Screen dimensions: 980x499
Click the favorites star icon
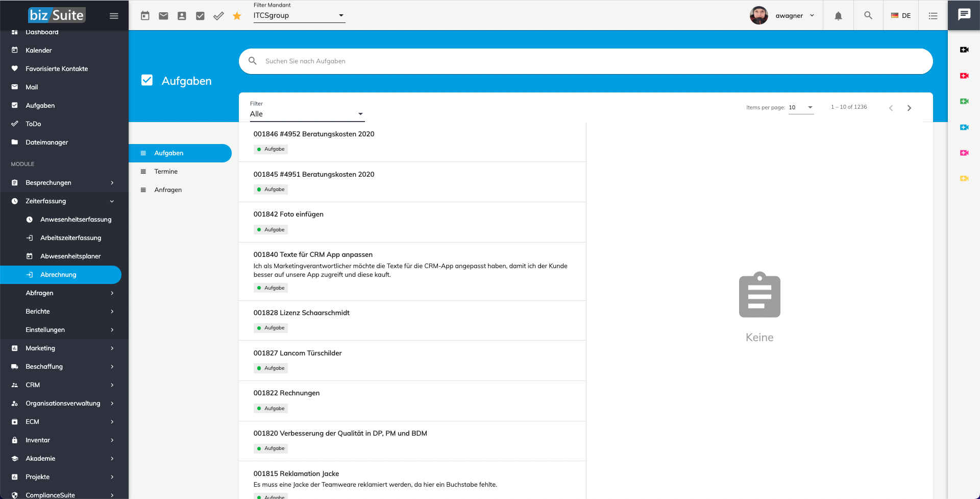[x=237, y=16]
